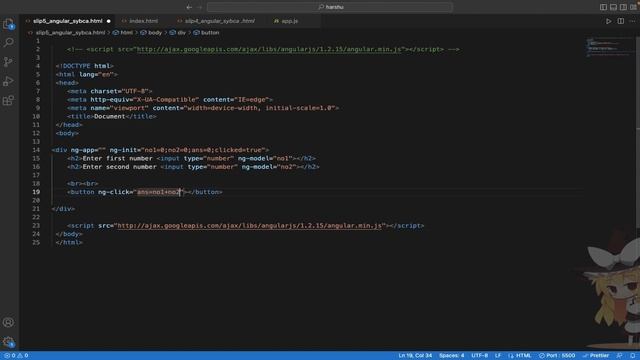The width and height of the screenshot is (640, 360).
Task: Show errors and warnings in status bar
Action: 16,356
